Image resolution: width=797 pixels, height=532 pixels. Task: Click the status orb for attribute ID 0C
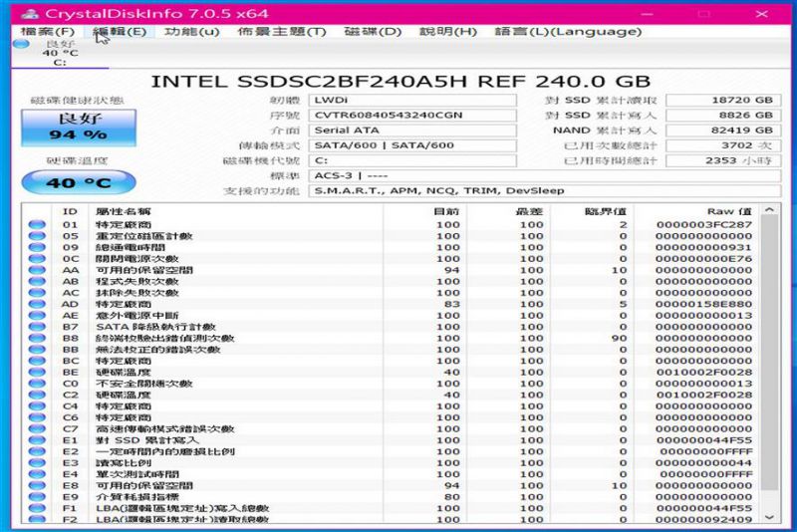[x=37, y=259]
